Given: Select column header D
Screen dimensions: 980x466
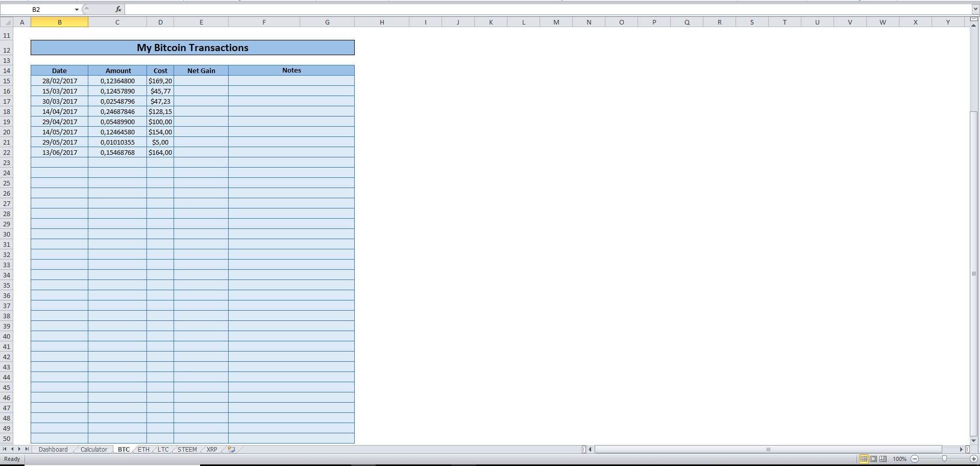Looking at the screenshot, I should [160, 22].
